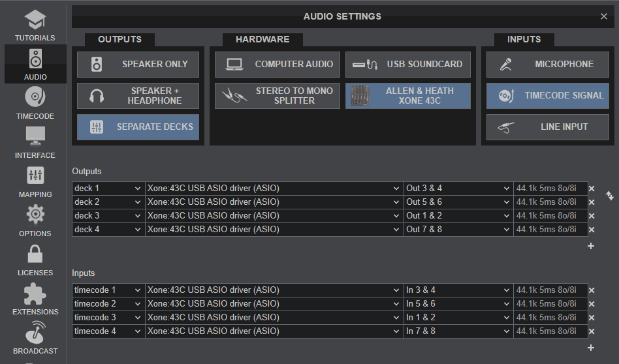Open the Out 5 & 6 channel dropdown

458,202
